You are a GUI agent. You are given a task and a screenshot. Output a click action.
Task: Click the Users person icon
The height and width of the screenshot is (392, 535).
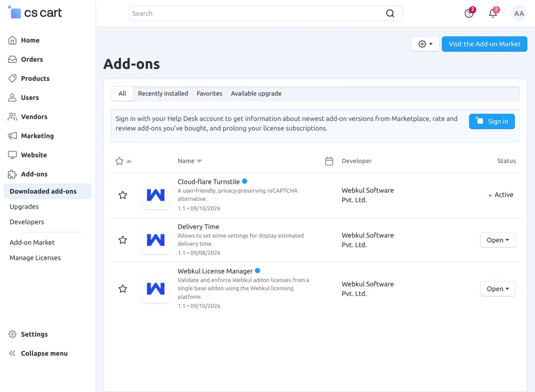point(12,98)
